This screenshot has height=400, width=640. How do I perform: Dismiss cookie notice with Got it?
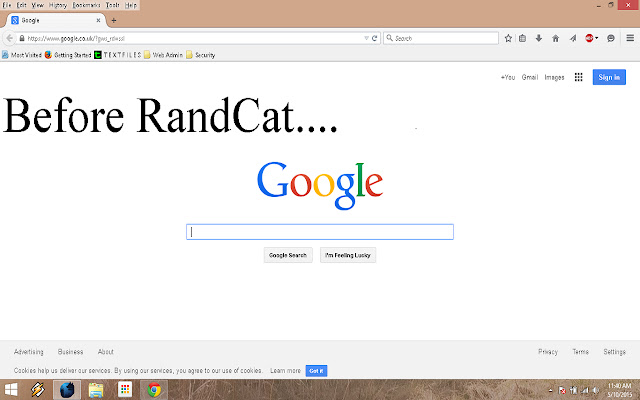316,371
